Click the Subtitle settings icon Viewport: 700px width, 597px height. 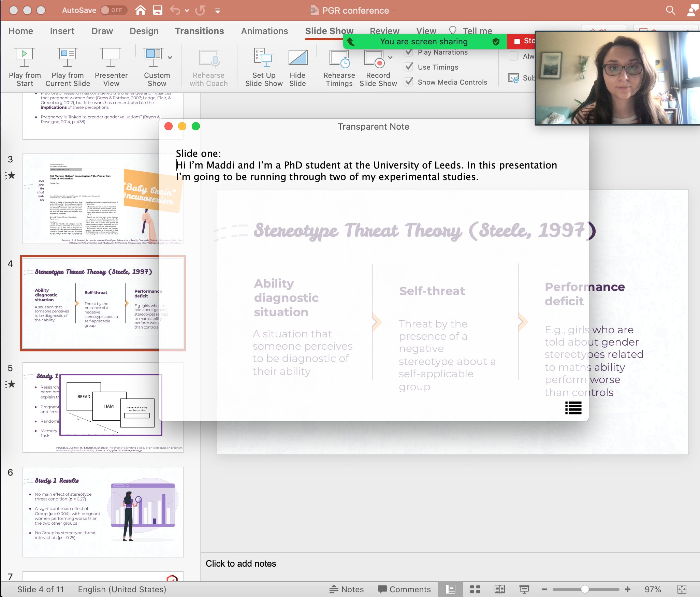(x=513, y=78)
